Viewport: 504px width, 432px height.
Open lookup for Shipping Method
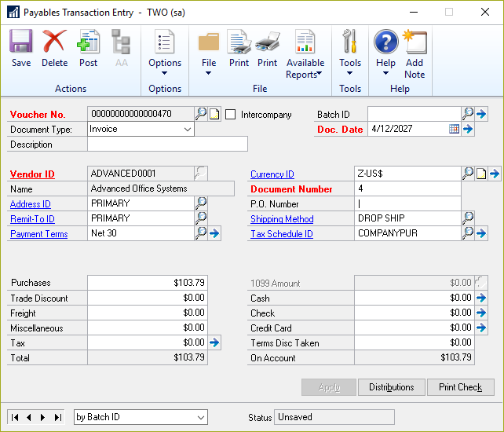(468, 218)
